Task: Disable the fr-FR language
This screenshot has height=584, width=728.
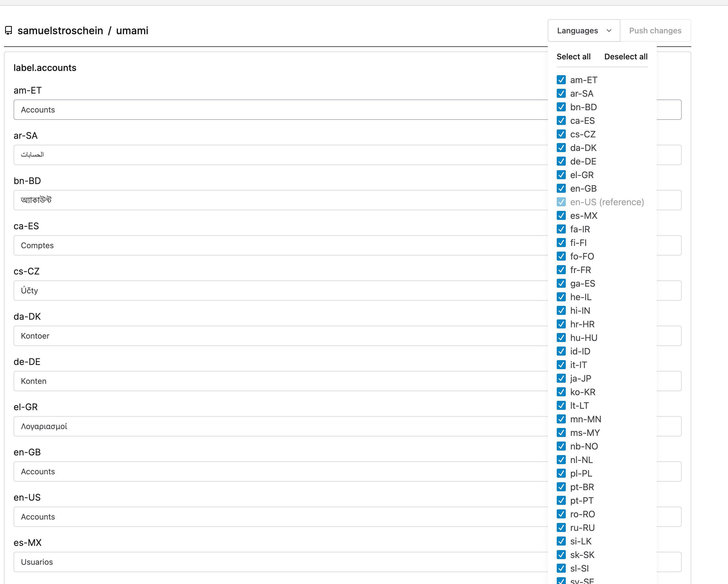Action: click(561, 270)
